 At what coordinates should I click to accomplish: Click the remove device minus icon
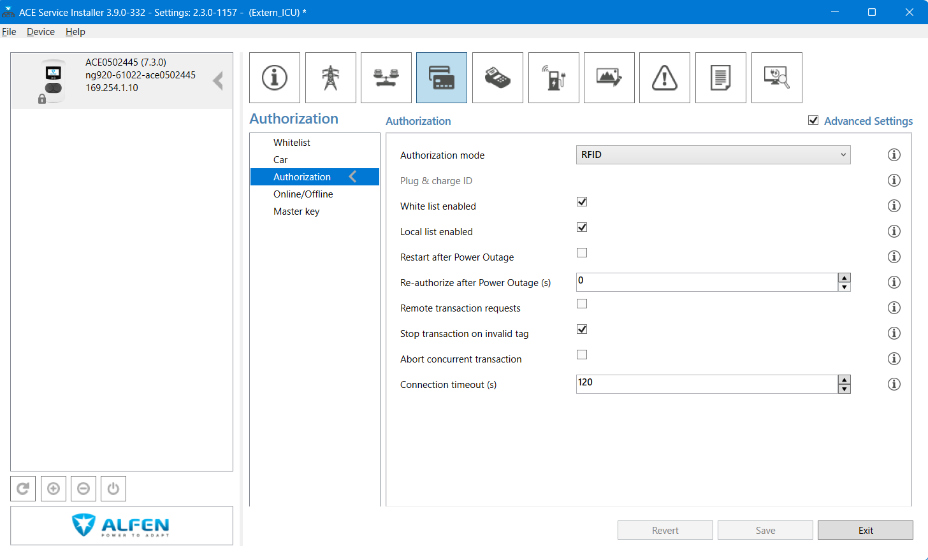pos(83,489)
